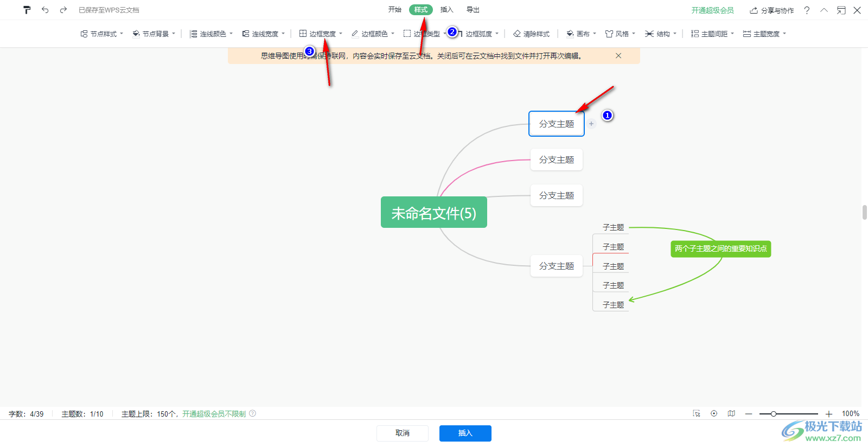This screenshot has width=868, height=447.
Task: Switch to the 开始 tab
Action: click(x=395, y=10)
